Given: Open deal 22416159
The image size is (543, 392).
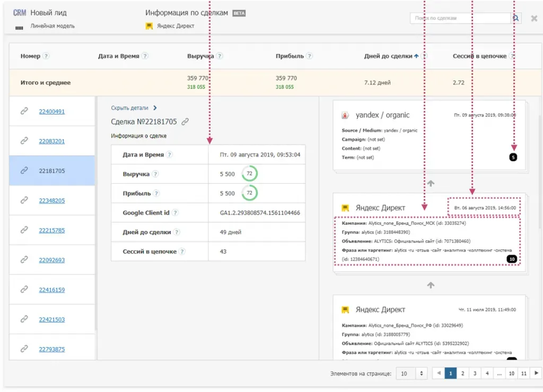Looking at the screenshot, I should tap(51, 290).
